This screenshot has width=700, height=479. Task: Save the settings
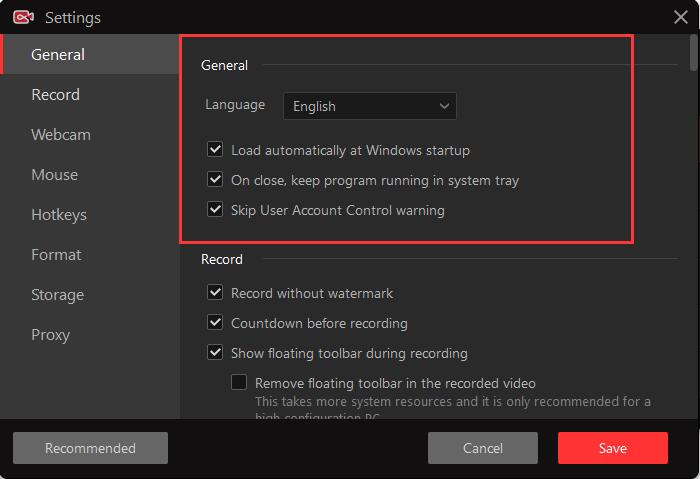pyautogui.click(x=612, y=448)
